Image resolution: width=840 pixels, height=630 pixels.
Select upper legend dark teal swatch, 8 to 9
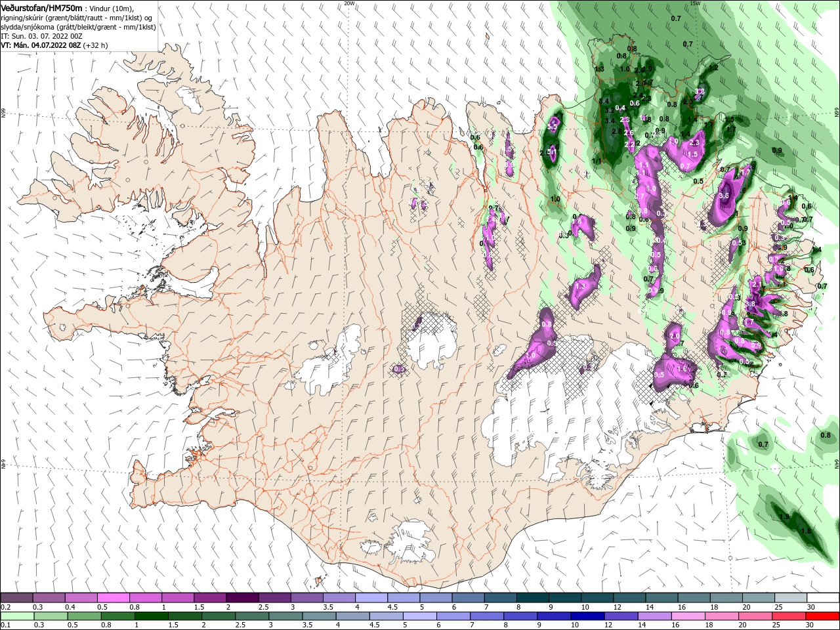click(532, 598)
